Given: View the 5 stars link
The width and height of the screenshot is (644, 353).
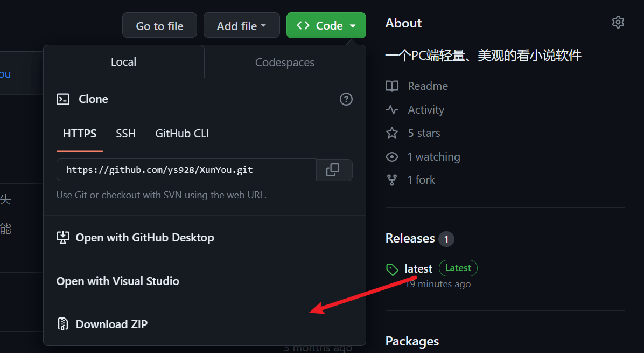Looking at the screenshot, I should [x=424, y=133].
